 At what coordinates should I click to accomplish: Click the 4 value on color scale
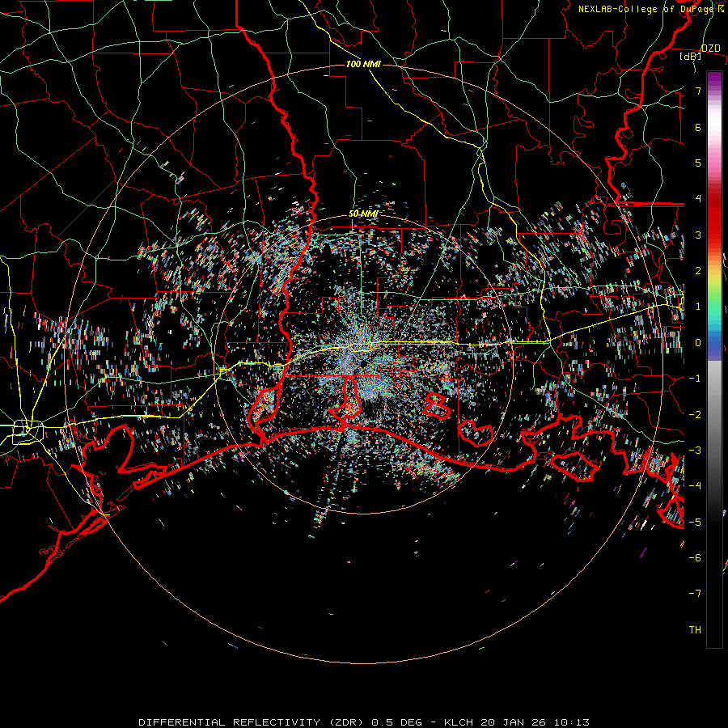pyautogui.click(x=698, y=199)
